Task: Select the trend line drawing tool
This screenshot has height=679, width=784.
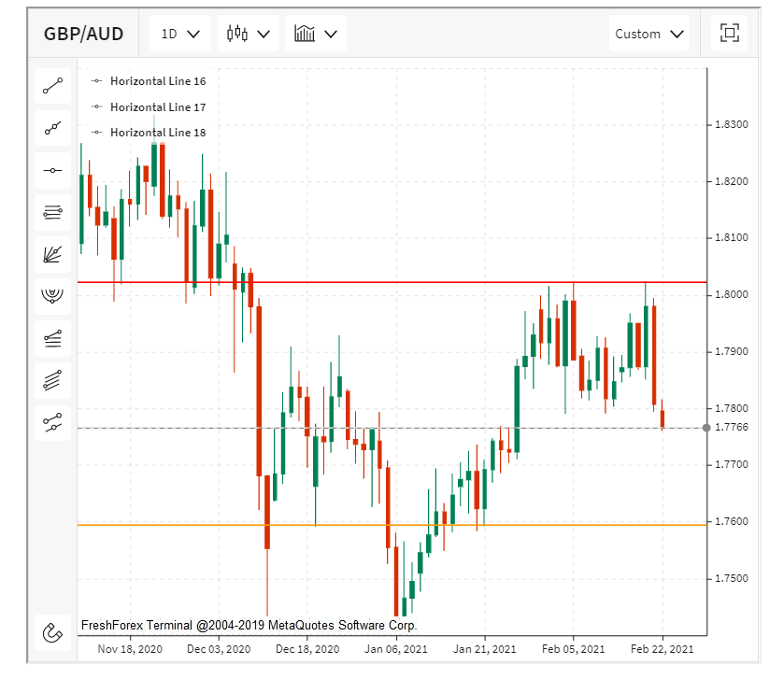Action: tap(52, 86)
